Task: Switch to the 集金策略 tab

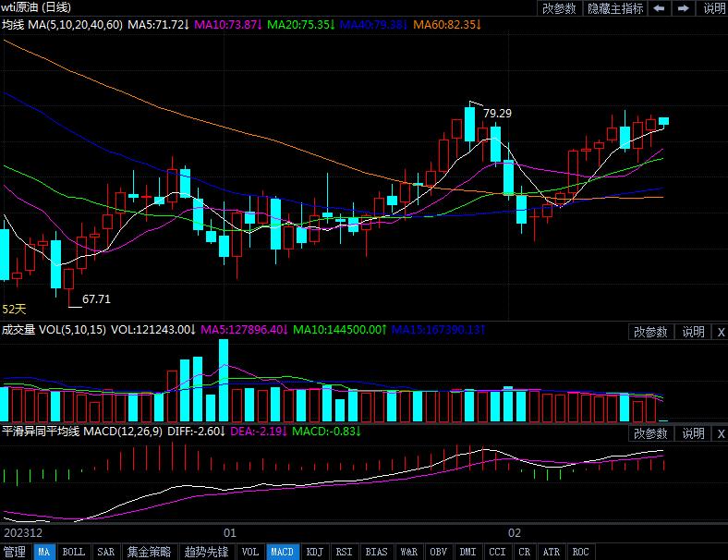Action: [x=149, y=552]
